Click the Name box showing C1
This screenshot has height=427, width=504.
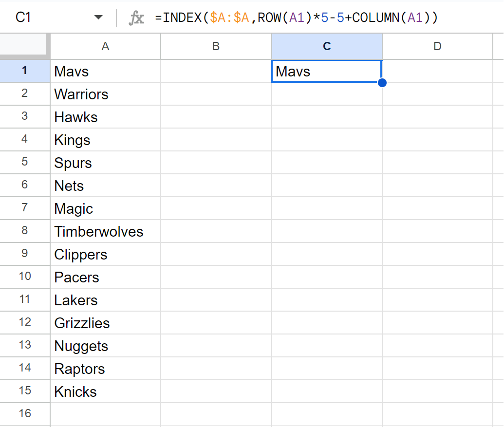(23, 17)
